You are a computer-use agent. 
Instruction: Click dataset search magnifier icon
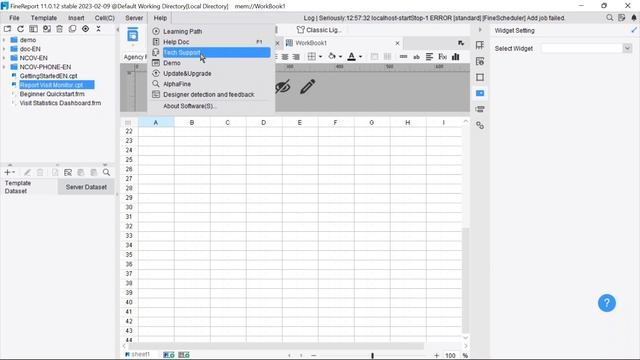(107, 172)
